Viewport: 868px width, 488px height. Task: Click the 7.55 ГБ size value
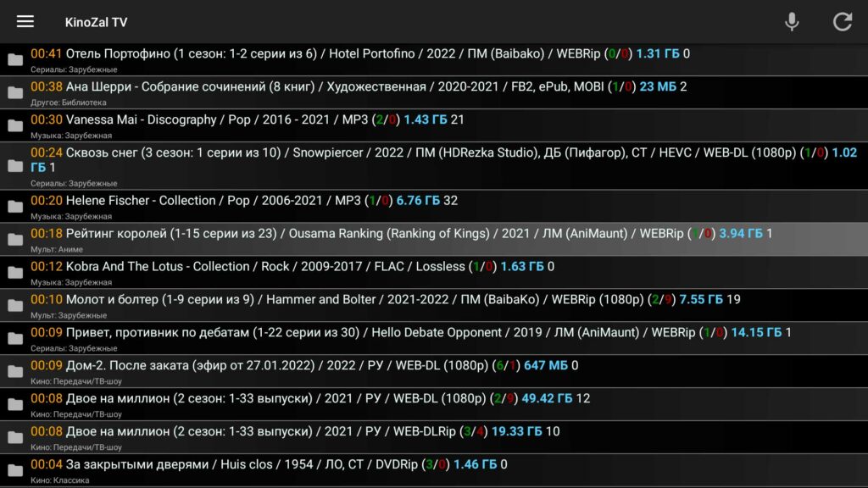[701, 299]
